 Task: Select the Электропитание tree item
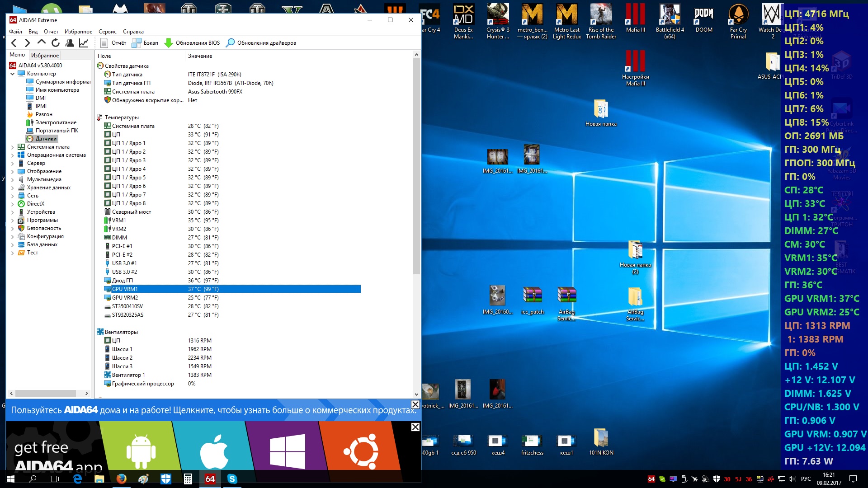(56, 122)
